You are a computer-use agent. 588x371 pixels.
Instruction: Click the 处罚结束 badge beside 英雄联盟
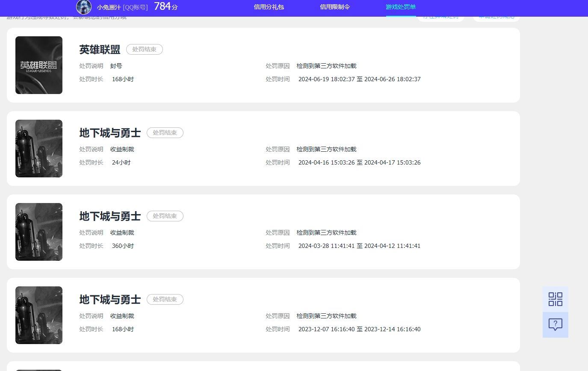coord(144,49)
